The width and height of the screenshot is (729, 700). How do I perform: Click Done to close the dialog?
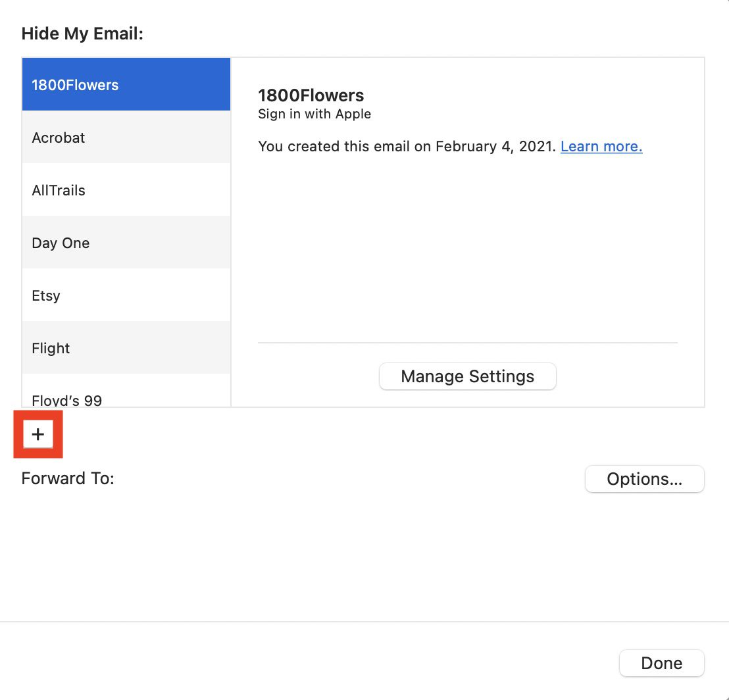coord(661,663)
